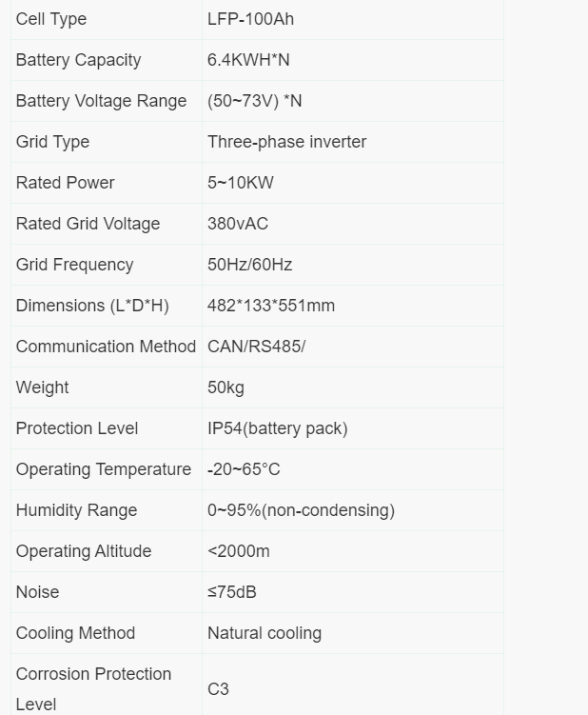Viewport: 588px width, 715px height.
Task: Select the 380vAC value
Action: (x=238, y=224)
